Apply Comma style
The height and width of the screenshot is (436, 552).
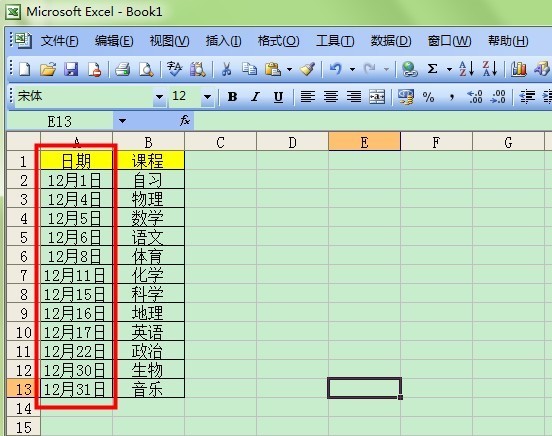(x=452, y=97)
